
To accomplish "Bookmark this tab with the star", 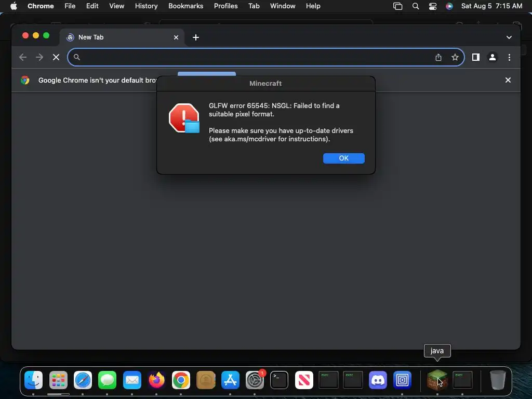I will [x=455, y=57].
